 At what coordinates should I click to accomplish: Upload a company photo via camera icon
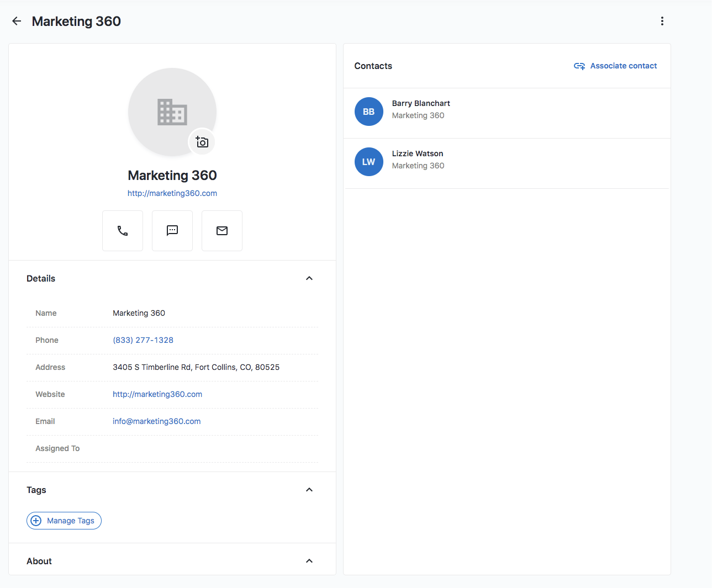click(202, 142)
